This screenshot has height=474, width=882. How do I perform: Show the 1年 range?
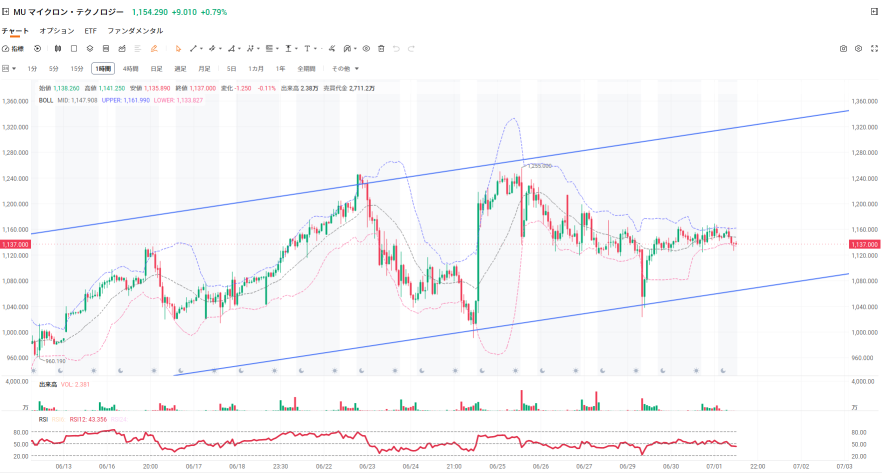coord(280,69)
